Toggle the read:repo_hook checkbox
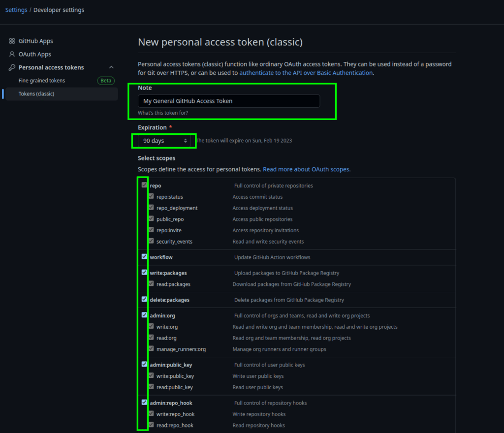Viewport: 504px width, 433px height. click(151, 425)
